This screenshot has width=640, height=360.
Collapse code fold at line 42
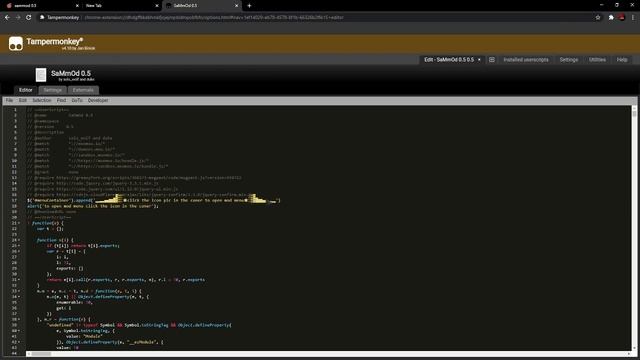tap(19, 342)
